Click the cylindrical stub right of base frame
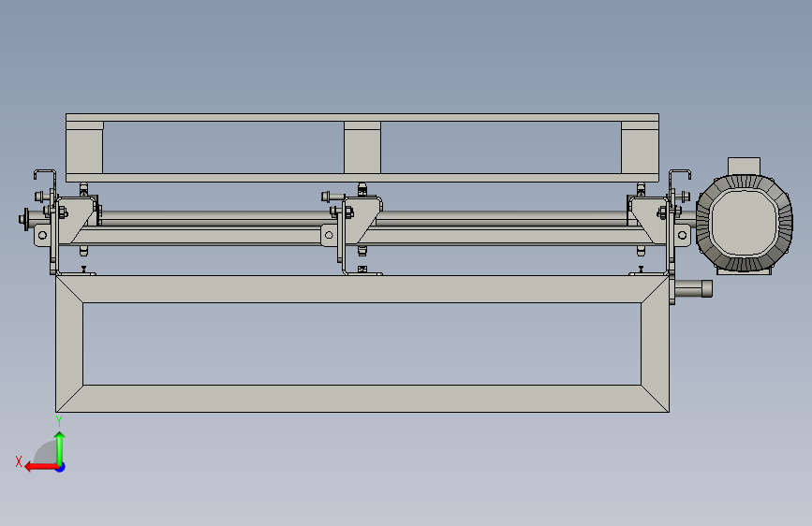Image resolution: width=812 pixels, height=526 pixels. 694,288
